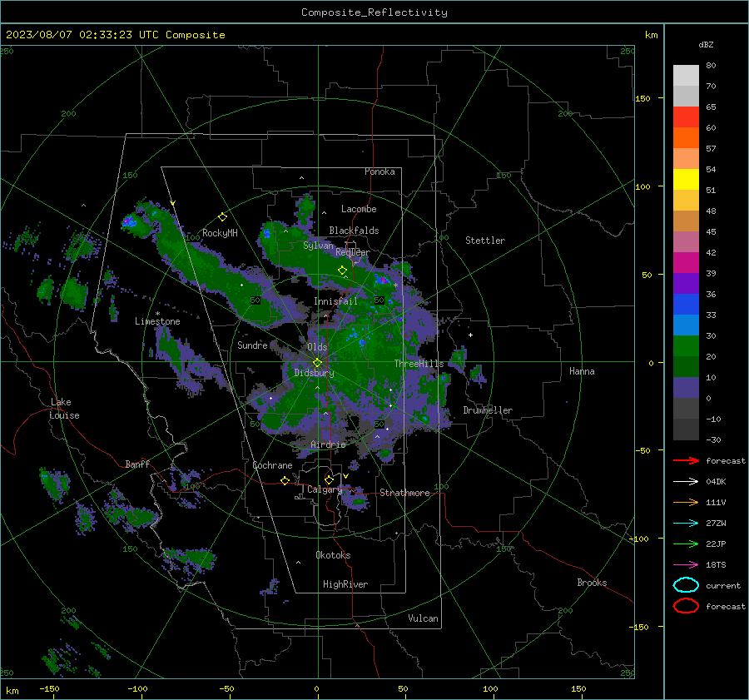Screen dimensions: 749x700
Task: Click the 'Drumheller' map label
Action: [x=488, y=410]
